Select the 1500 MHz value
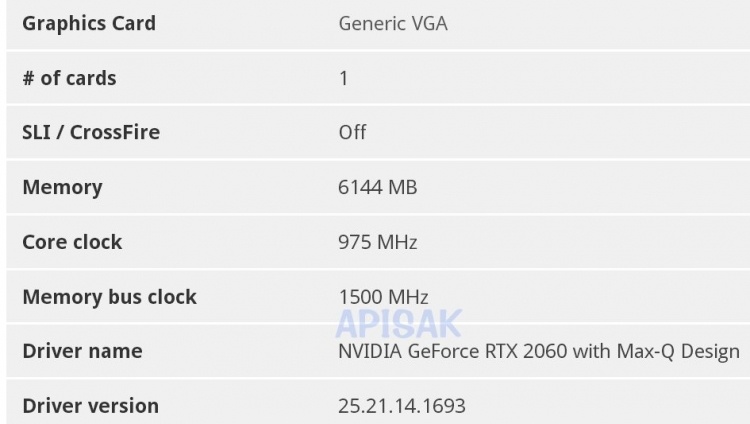 [383, 297]
